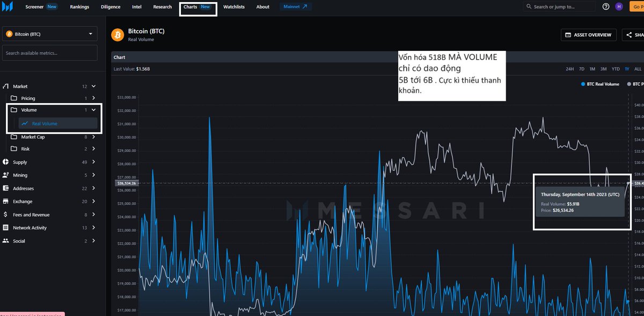Image resolution: width=644 pixels, height=316 pixels.
Task: Expand the Exchange category arrow
Action: 93,201
